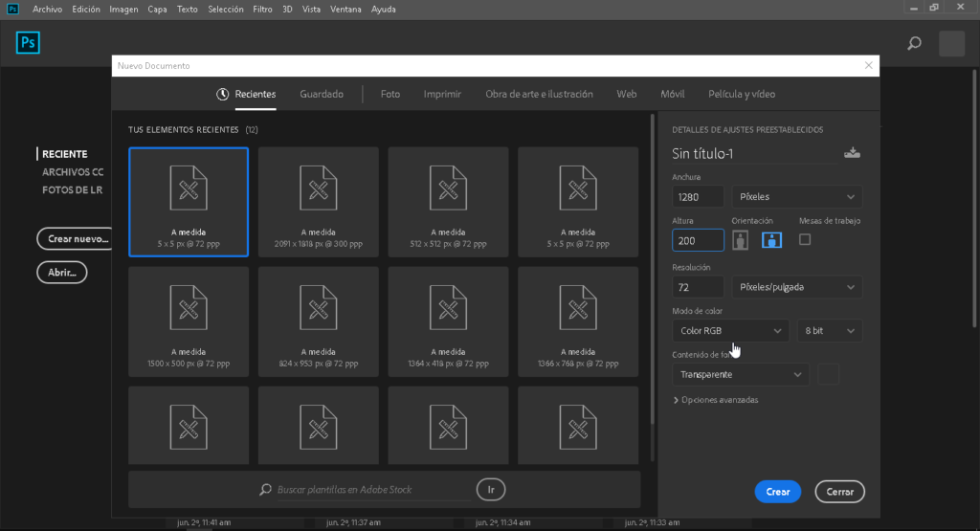Open the Selección menu
The width and height of the screenshot is (980, 531).
click(x=226, y=10)
